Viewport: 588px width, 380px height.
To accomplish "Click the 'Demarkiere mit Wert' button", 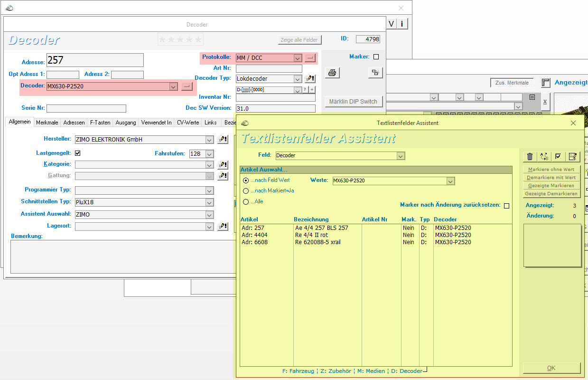I will coord(551,178).
